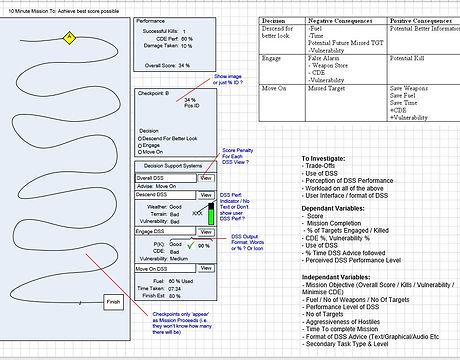Click the 'Terrain: Bad' line

[x=165, y=214]
